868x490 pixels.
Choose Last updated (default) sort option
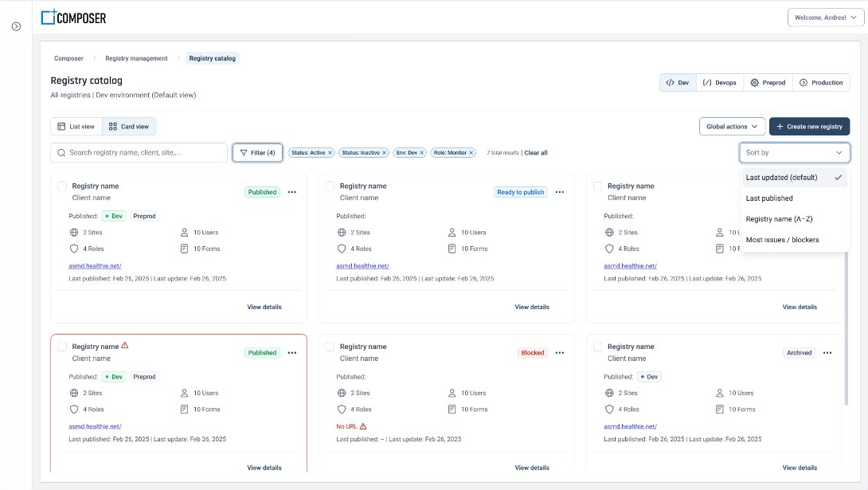(794, 178)
